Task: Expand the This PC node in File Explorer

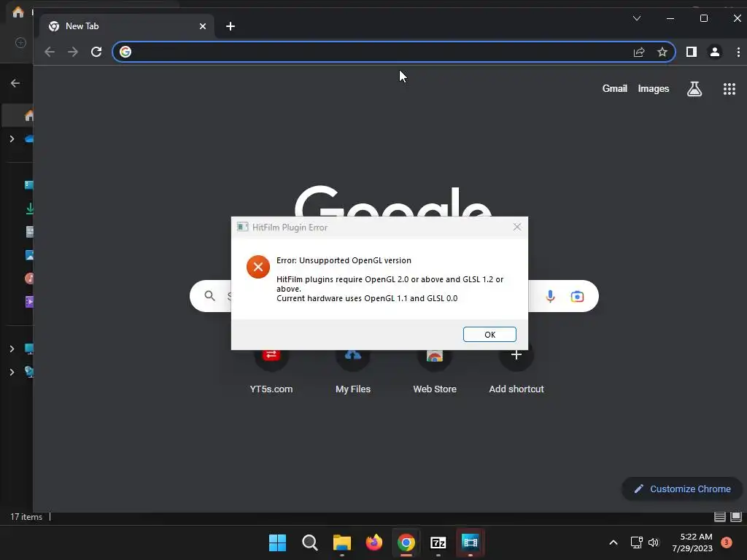Action: [x=12, y=349]
